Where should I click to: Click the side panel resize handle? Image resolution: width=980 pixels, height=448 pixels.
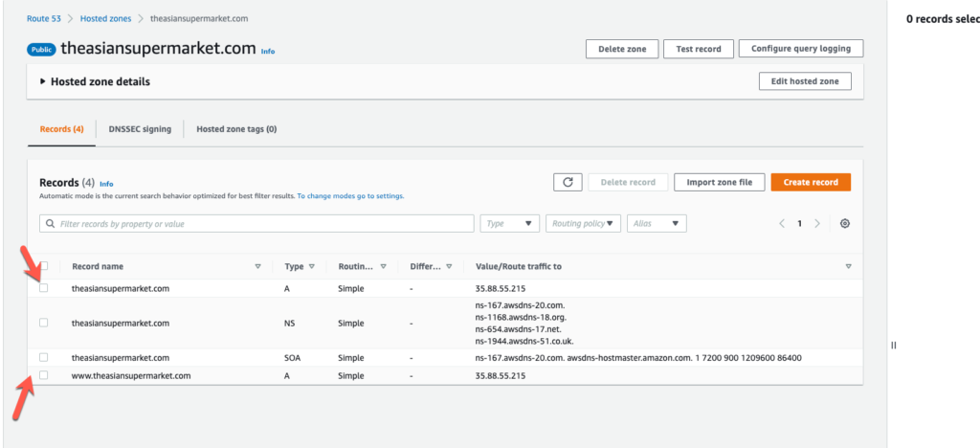tap(894, 345)
